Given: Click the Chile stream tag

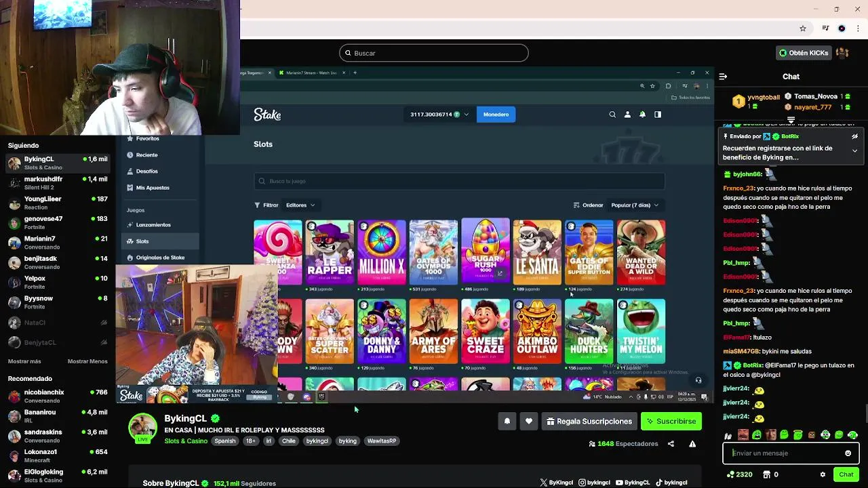Looking at the screenshot, I should point(289,441).
